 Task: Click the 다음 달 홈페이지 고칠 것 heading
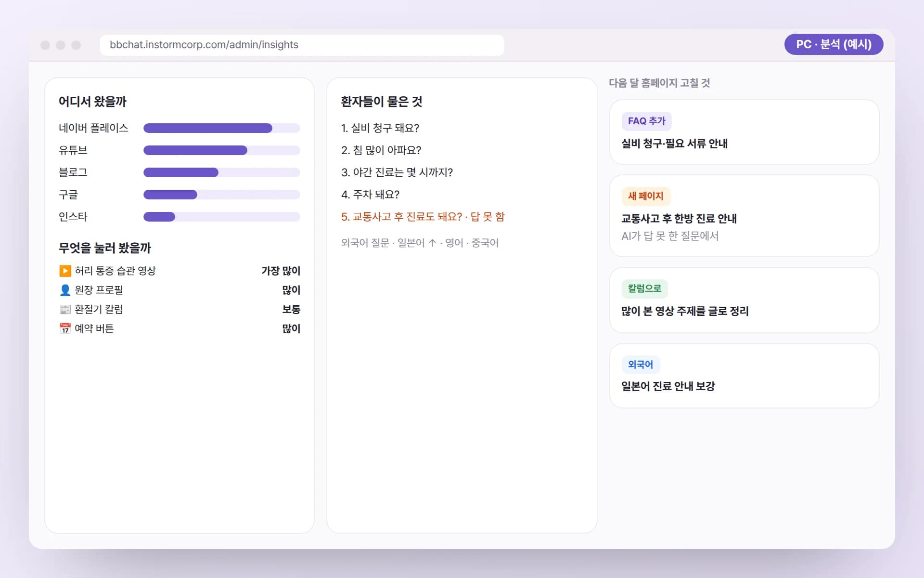pos(659,83)
